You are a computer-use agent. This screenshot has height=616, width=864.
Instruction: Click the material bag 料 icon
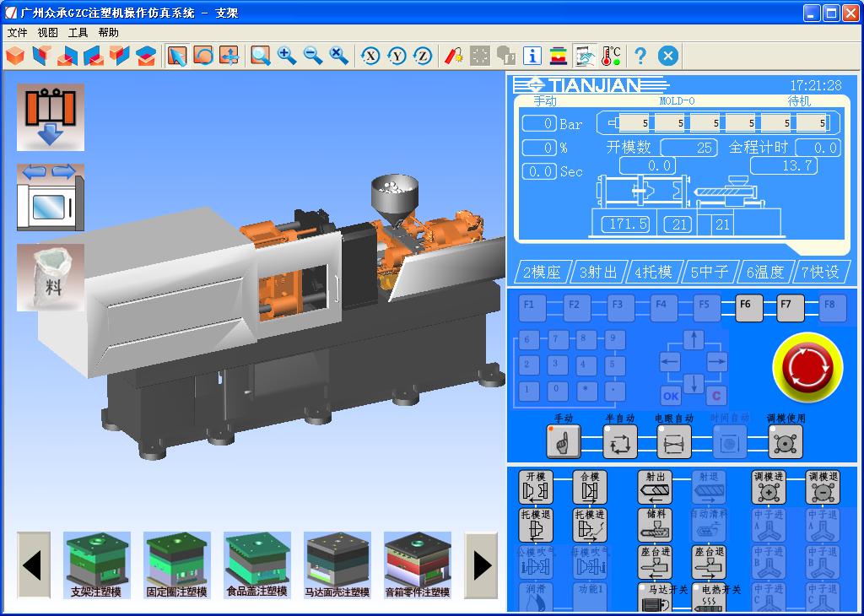(x=51, y=278)
